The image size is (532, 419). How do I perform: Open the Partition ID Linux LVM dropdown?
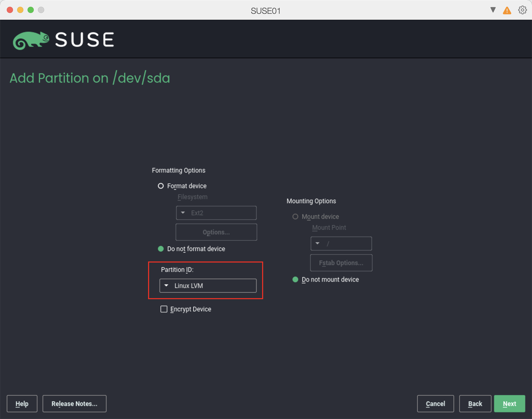click(208, 286)
